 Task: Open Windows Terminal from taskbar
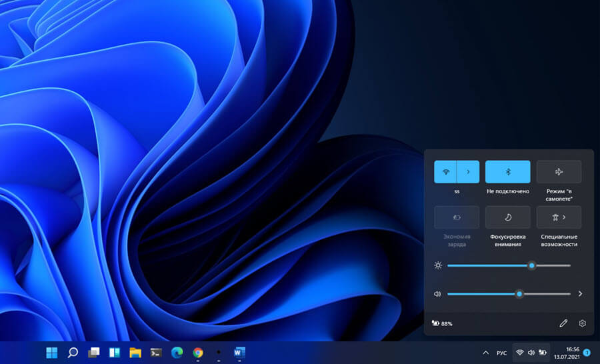[156, 353]
